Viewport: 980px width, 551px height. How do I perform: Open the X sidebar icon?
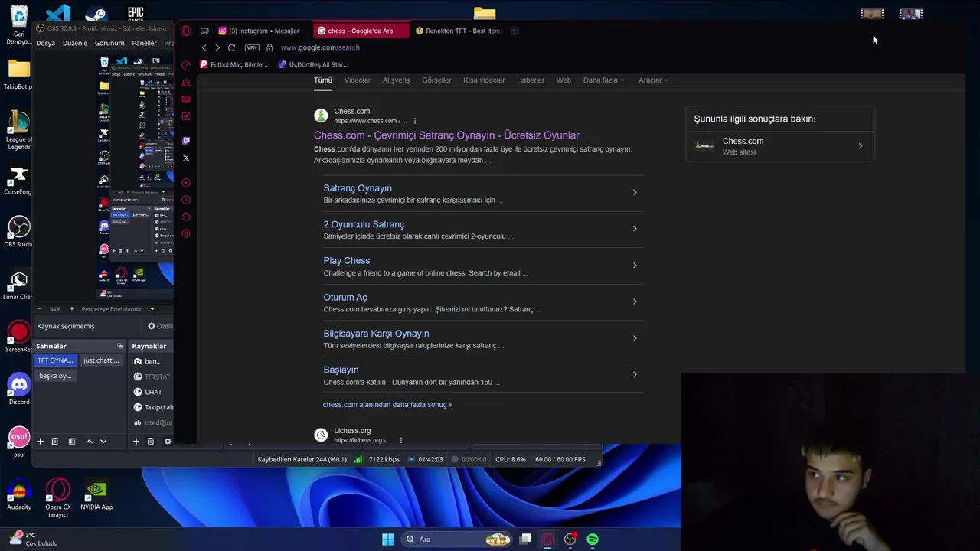tap(186, 158)
